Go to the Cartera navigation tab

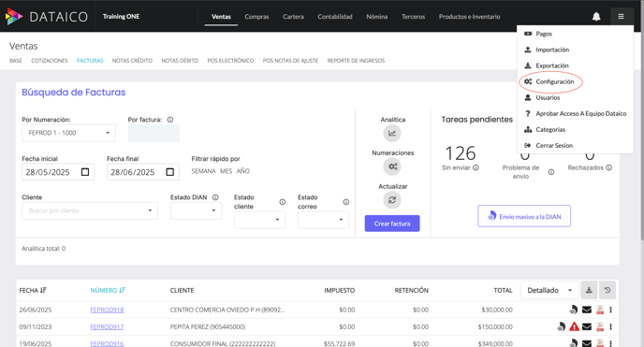[293, 17]
